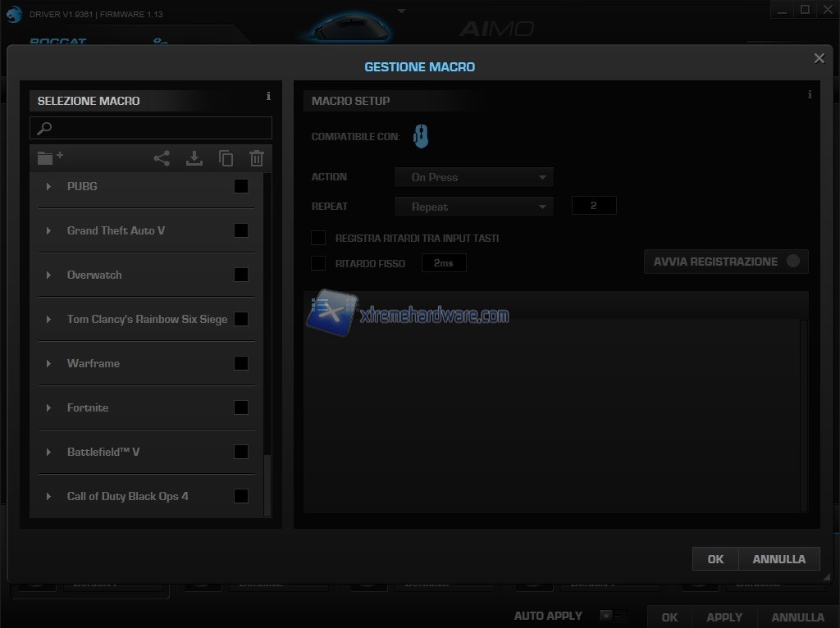The image size is (840, 628).
Task: Click the Macro Setup info icon
Action: pyautogui.click(x=810, y=95)
